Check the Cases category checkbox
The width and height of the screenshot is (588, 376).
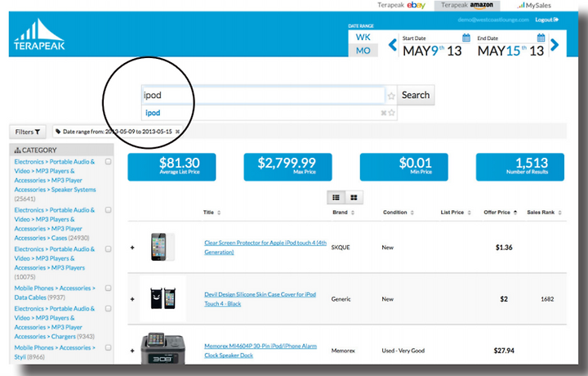tap(108, 210)
